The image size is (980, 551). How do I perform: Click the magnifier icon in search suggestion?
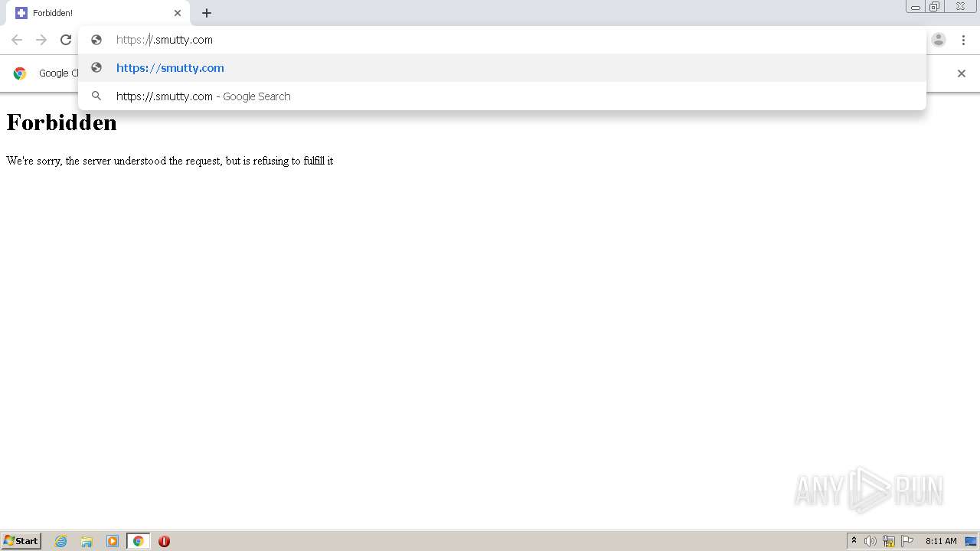[96, 96]
